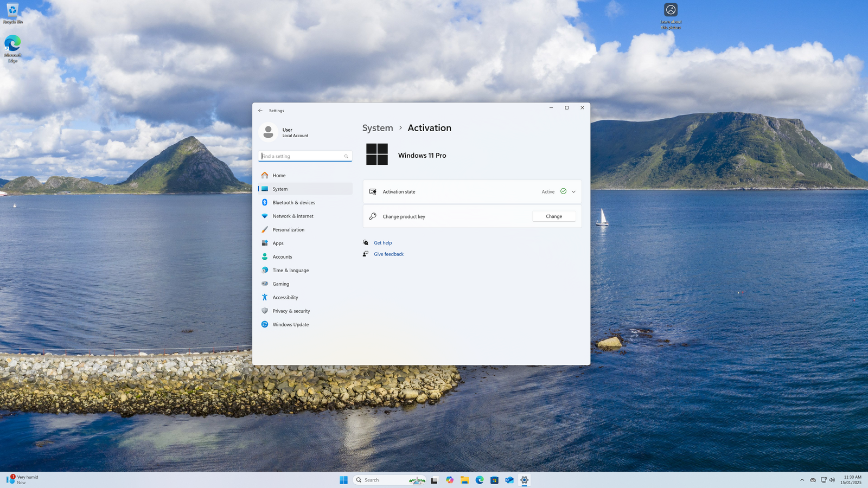The width and height of the screenshot is (868, 488).
Task: Open the Give feedback link
Action: point(389,254)
